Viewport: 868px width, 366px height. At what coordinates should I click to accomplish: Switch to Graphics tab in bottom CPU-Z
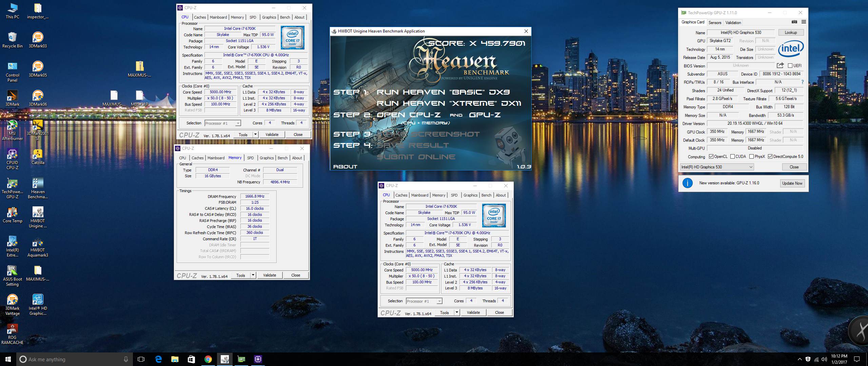pos(471,195)
